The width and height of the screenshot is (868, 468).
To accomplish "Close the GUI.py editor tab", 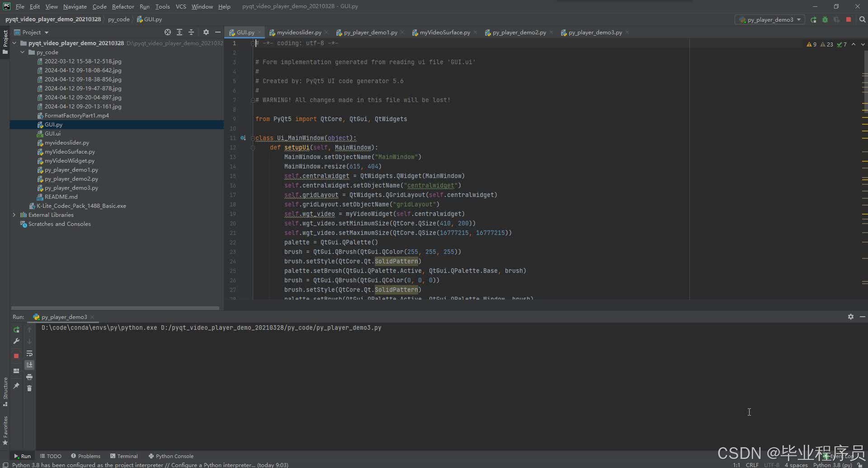I will click(259, 33).
